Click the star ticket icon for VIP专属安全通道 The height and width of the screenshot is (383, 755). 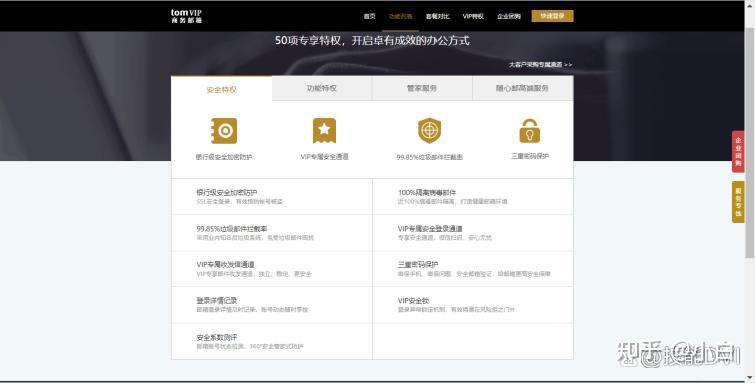pos(325,131)
